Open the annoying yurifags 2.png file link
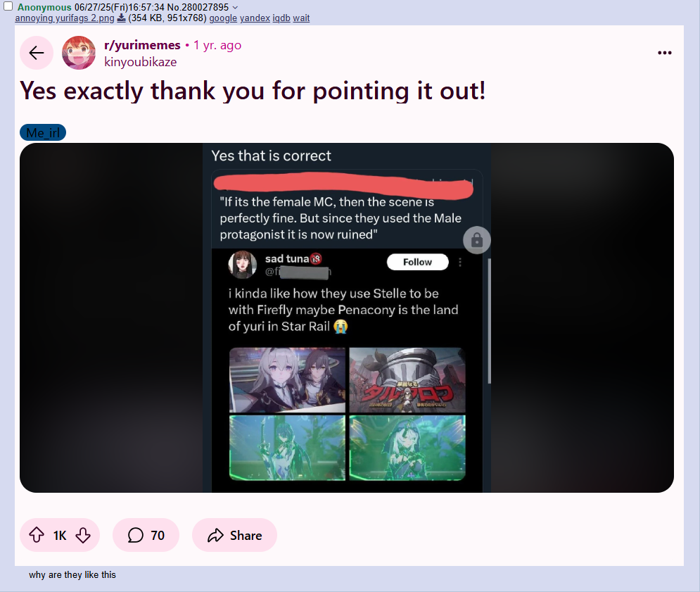The height and width of the screenshot is (592, 700). pyautogui.click(x=65, y=18)
